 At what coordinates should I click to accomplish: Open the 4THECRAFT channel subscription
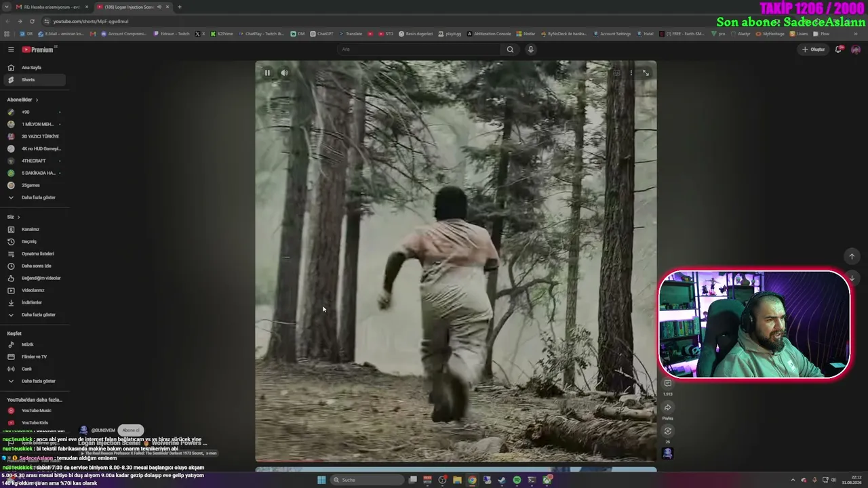point(34,161)
